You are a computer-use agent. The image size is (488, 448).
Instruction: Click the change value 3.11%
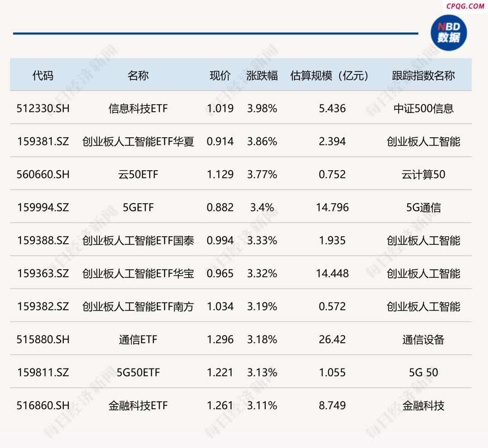pyautogui.click(x=262, y=406)
